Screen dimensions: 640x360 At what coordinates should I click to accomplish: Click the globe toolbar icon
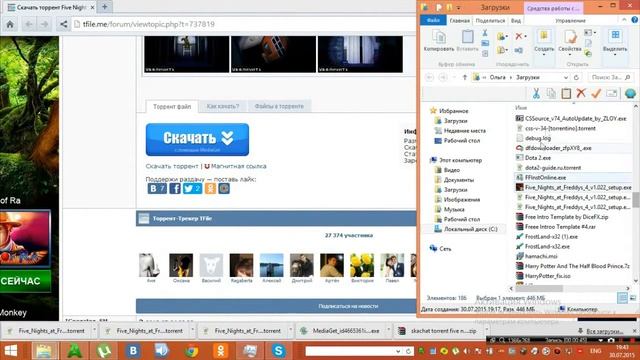[630, 93]
